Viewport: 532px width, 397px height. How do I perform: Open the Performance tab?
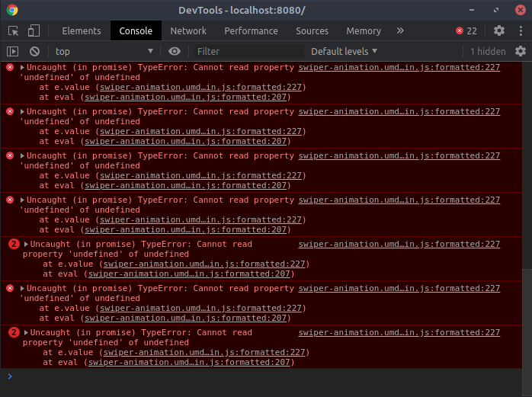pos(251,31)
